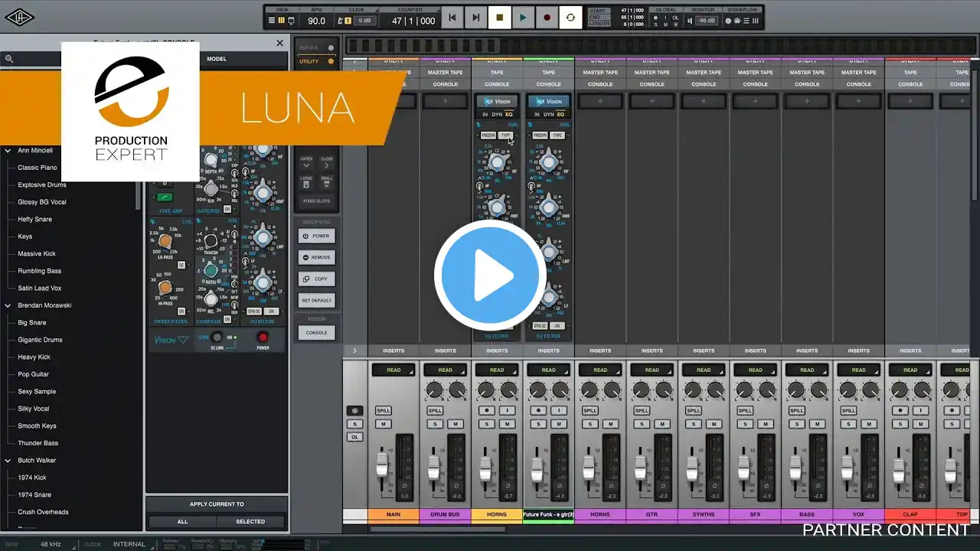
Task: Click the REMOVE modifier button
Action: tap(316, 257)
